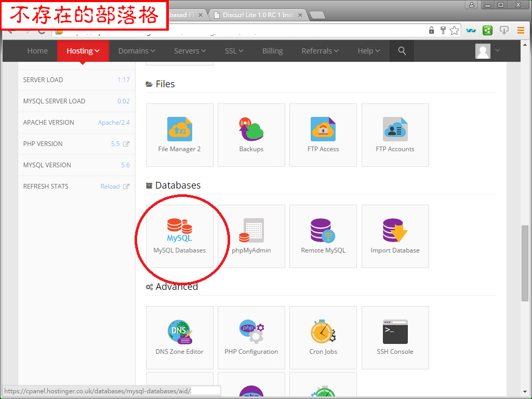
Task: Click the MySQL version 5.6 value
Action: pos(125,165)
